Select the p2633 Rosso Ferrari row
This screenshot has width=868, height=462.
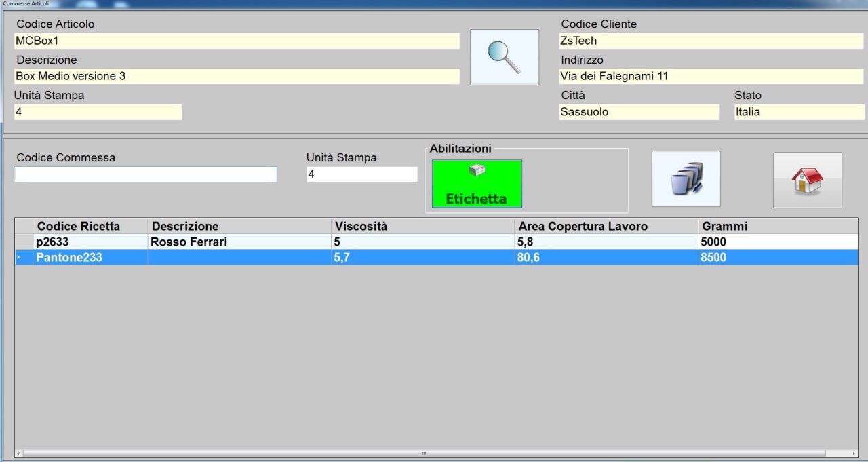(203, 242)
